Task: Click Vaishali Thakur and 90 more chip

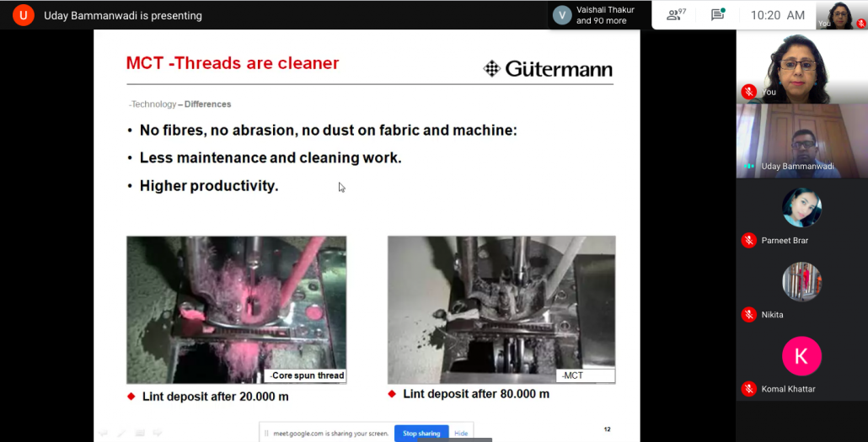Action: tap(597, 15)
